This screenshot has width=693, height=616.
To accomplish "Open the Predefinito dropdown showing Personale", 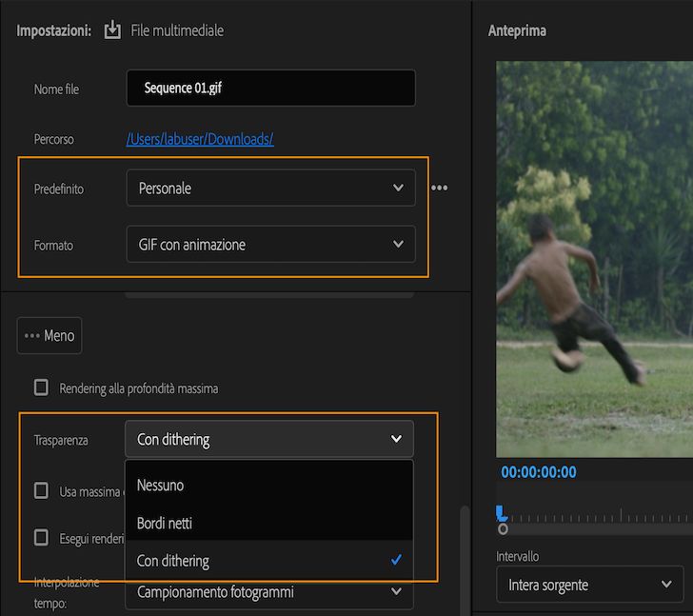I will [270, 188].
